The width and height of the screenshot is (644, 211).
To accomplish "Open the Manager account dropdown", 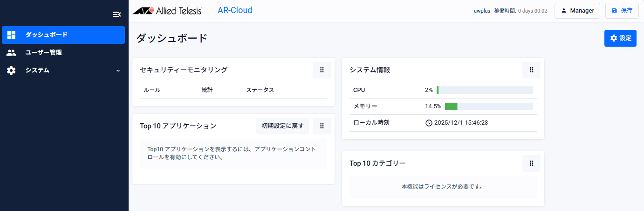I will (577, 11).
